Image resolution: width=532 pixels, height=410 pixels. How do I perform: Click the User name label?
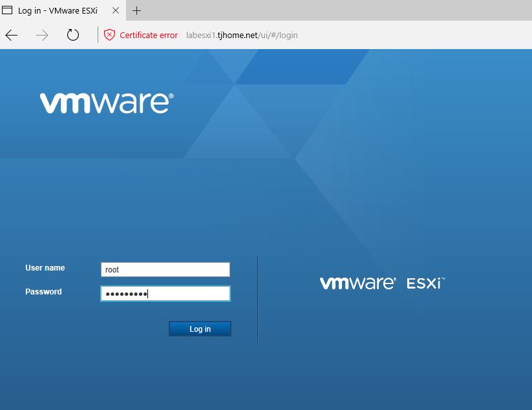[45, 268]
